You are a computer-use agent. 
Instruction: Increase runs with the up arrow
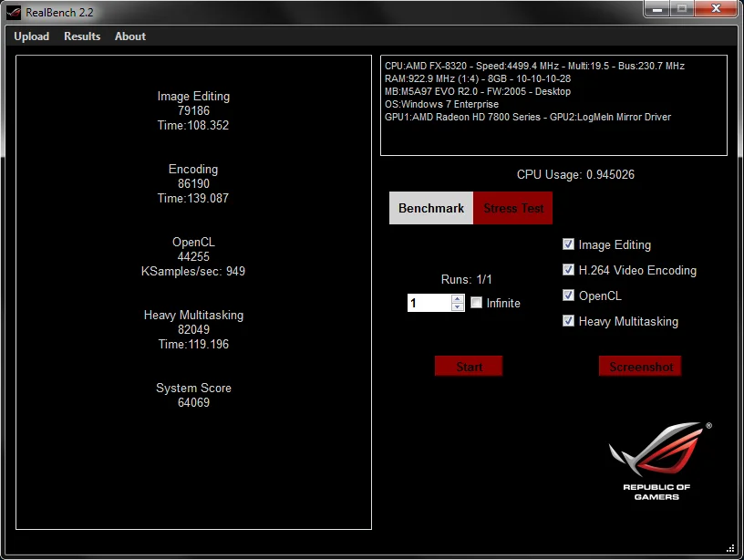pyautogui.click(x=458, y=298)
